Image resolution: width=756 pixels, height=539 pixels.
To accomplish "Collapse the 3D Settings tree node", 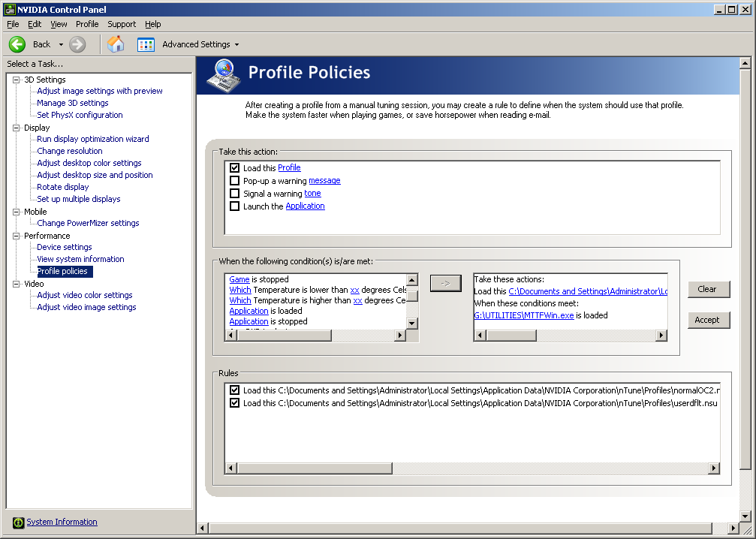I will [17, 80].
